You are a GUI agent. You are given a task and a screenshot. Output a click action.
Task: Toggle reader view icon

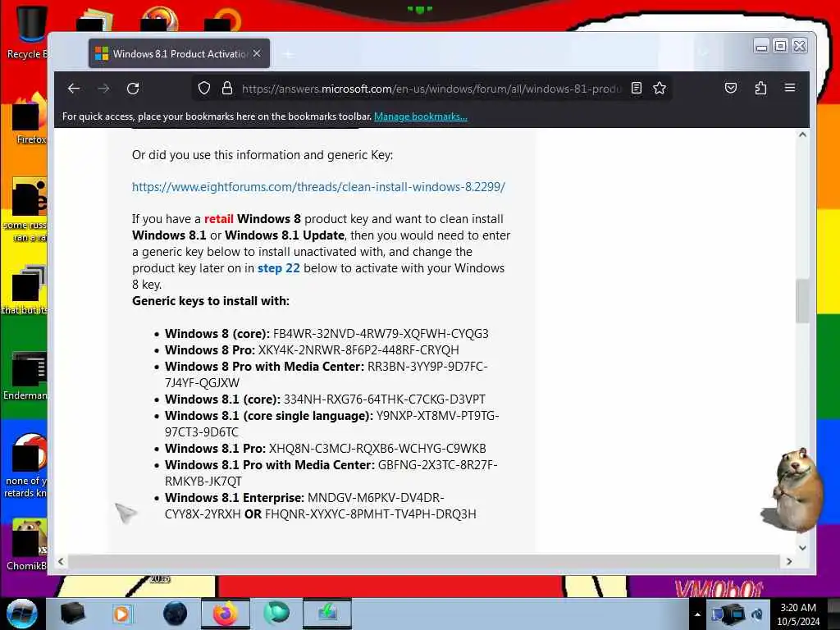pos(637,89)
